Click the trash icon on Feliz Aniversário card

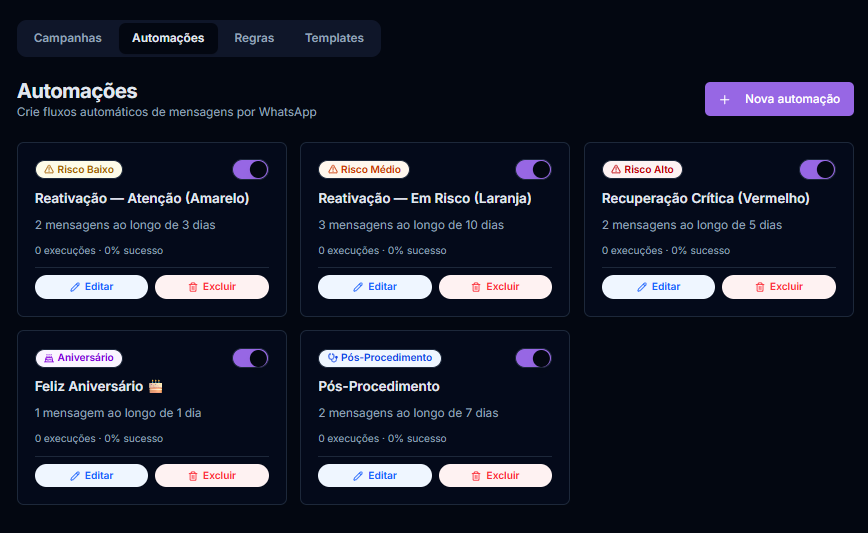point(193,476)
